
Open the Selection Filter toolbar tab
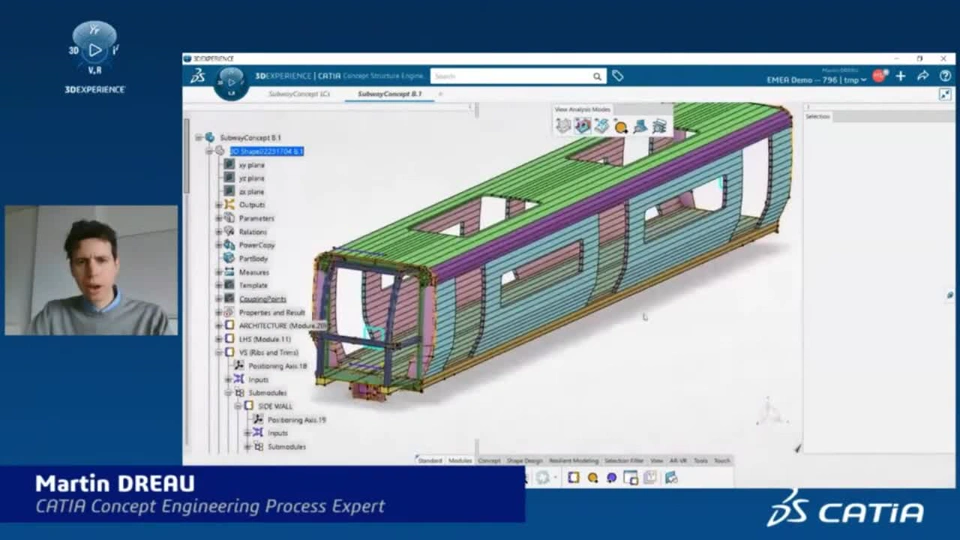[x=624, y=460]
